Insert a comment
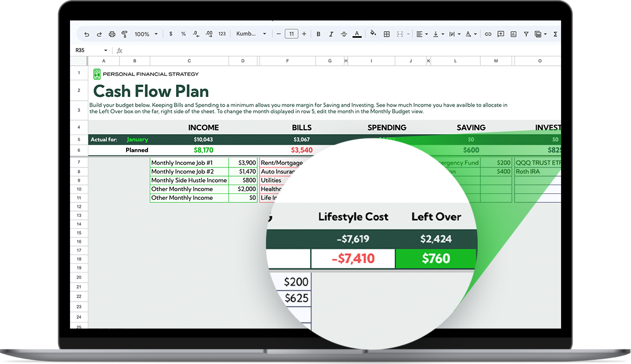The image size is (631, 364). click(501, 34)
